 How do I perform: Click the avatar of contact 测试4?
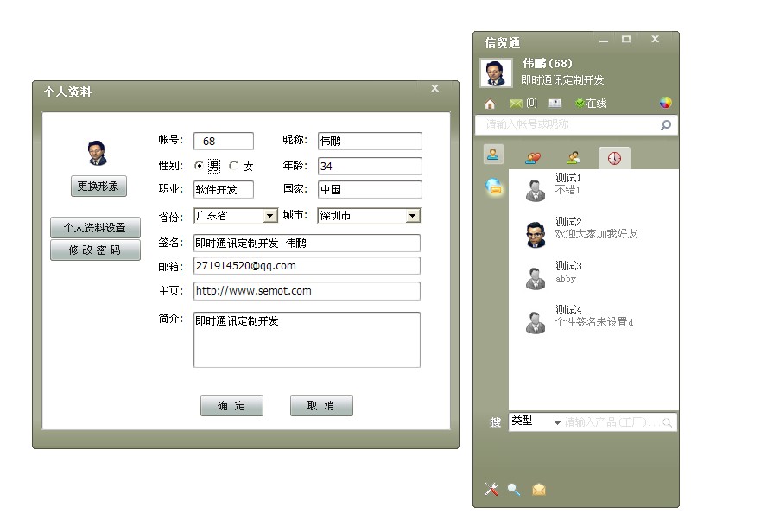tap(536, 323)
